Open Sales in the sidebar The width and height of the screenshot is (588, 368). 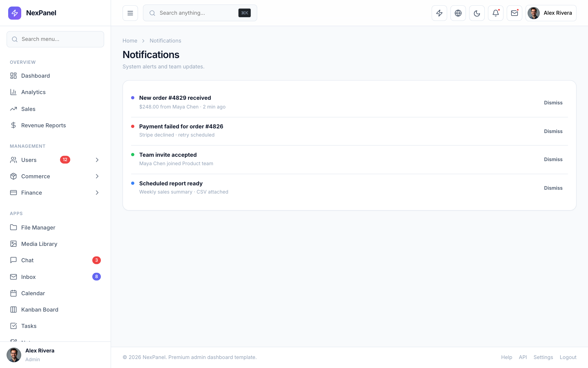pos(55,109)
